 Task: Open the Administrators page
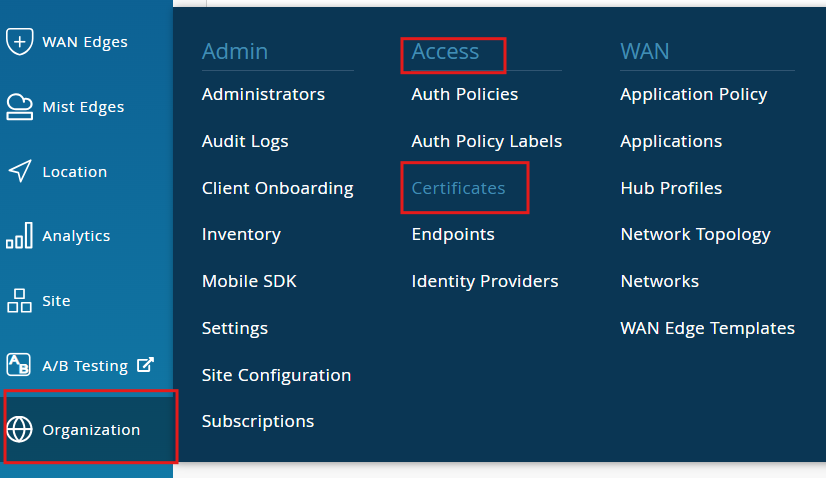[x=263, y=94]
